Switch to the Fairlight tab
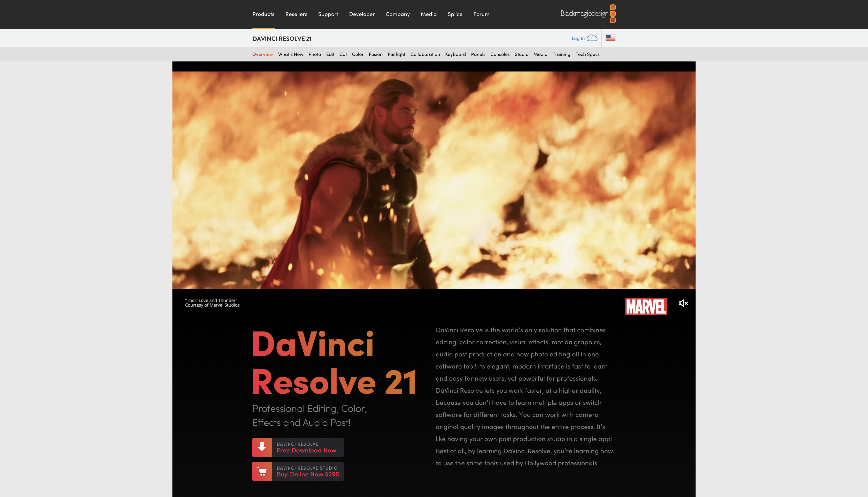This screenshot has height=497, width=868. coord(396,54)
